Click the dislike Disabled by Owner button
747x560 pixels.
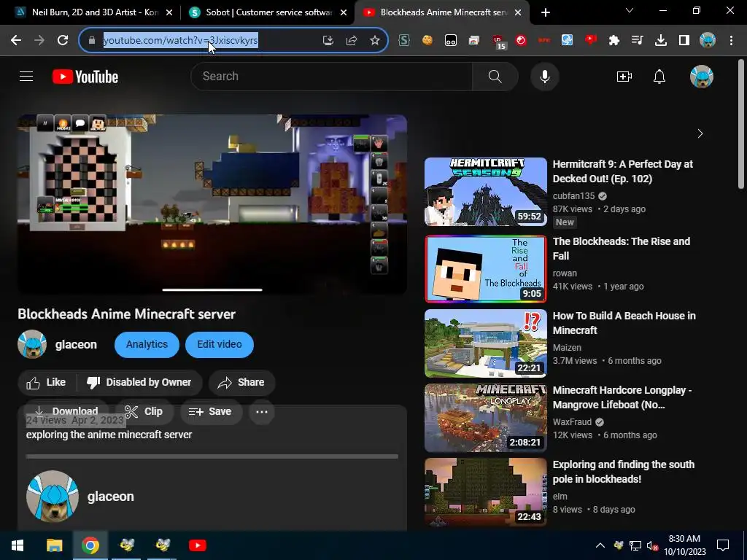click(139, 382)
